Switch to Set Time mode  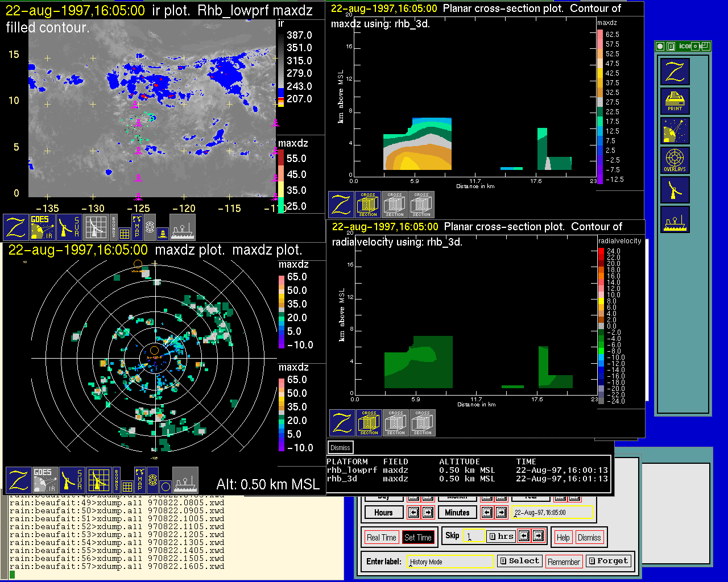pos(417,537)
